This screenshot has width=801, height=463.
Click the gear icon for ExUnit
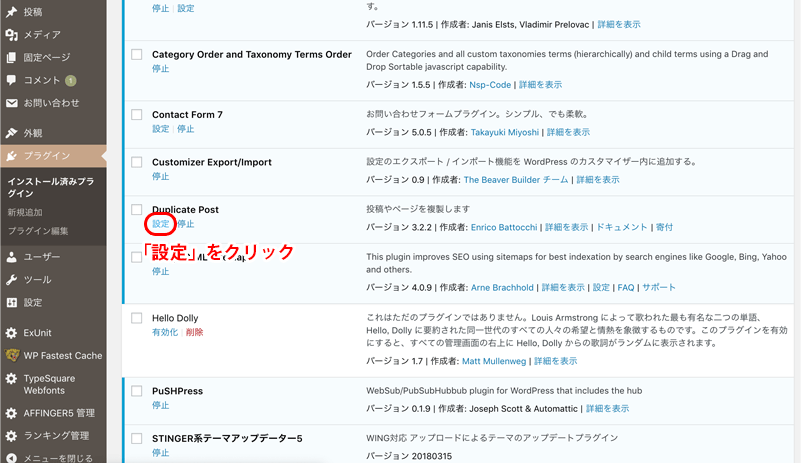pyautogui.click(x=11, y=333)
